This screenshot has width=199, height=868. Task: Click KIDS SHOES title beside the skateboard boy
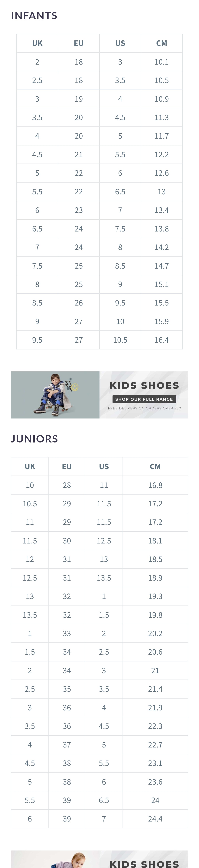(144, 385)
